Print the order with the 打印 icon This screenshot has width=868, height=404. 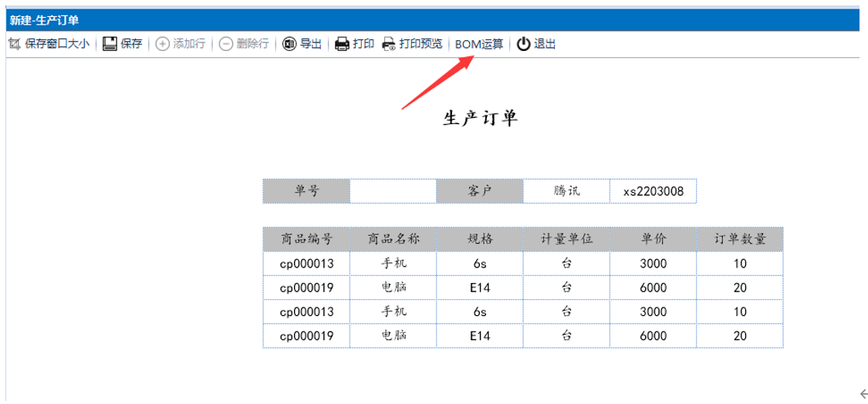point(342,44)
